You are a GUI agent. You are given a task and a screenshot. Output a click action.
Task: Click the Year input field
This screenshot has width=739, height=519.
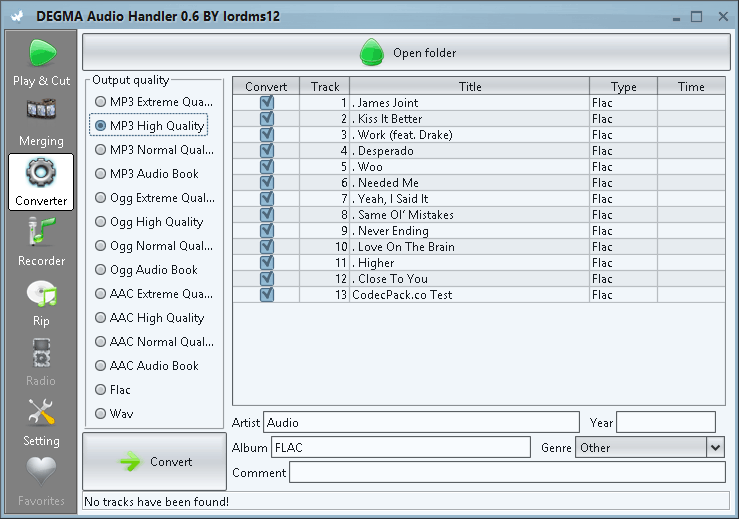666,422
